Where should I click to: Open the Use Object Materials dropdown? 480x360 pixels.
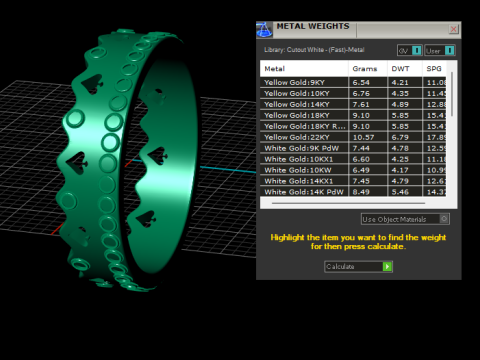[x=405, y=219]
